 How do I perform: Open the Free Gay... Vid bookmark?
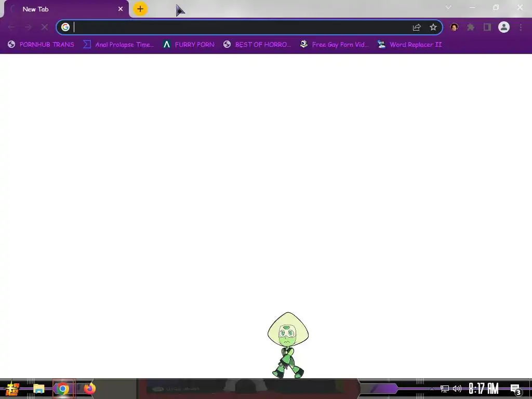tap(334, 45)
